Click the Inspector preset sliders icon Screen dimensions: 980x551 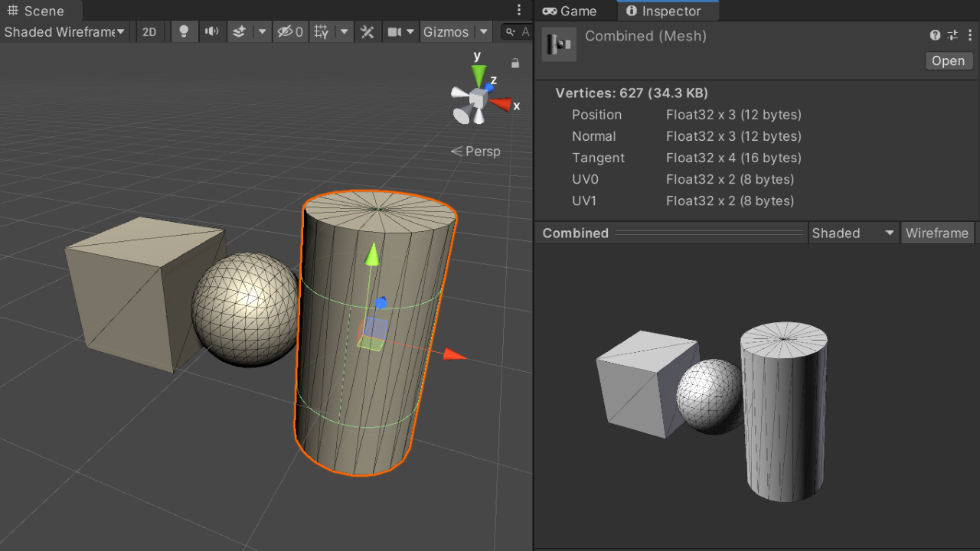(x=952, y=35)
